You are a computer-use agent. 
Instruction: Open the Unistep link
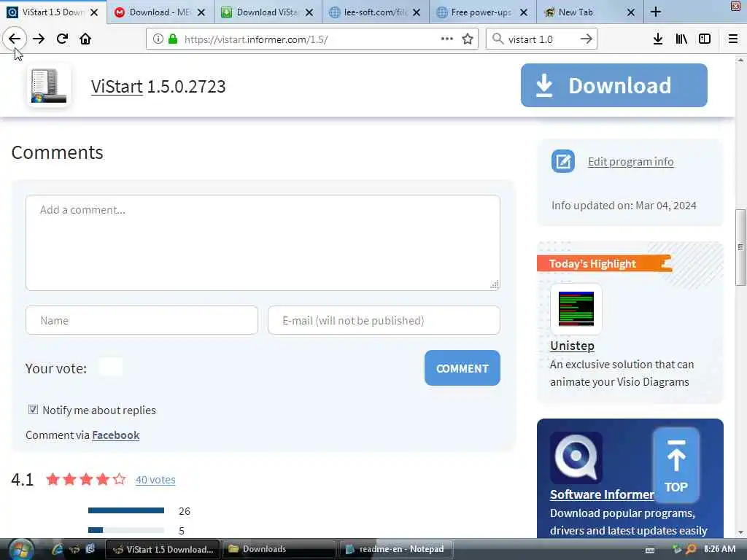pyautogui.click(x=572, y=346)
